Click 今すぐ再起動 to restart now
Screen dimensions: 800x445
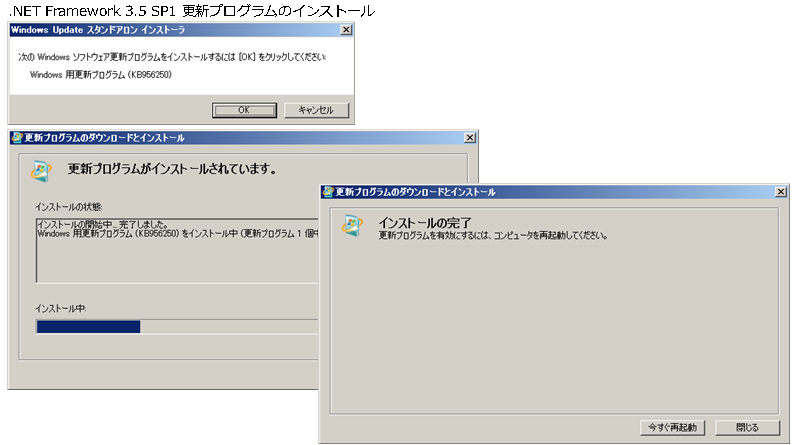point(672,427)
